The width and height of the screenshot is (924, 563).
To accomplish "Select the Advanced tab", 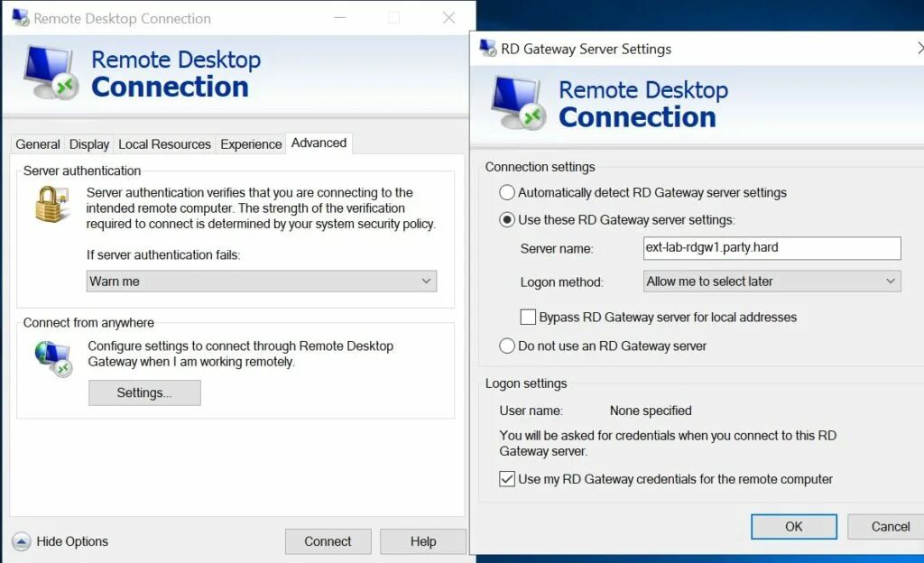I will 319,143.
